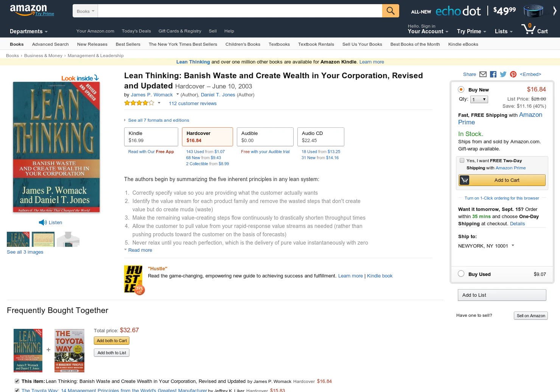
Task: Share on Facebook icon
Action: [x=493, y=74]
